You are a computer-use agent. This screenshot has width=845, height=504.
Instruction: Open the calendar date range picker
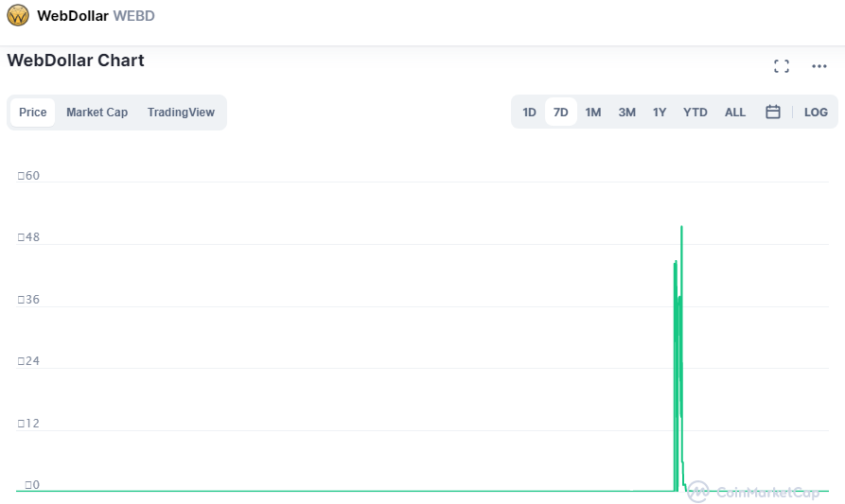(773, 112)
